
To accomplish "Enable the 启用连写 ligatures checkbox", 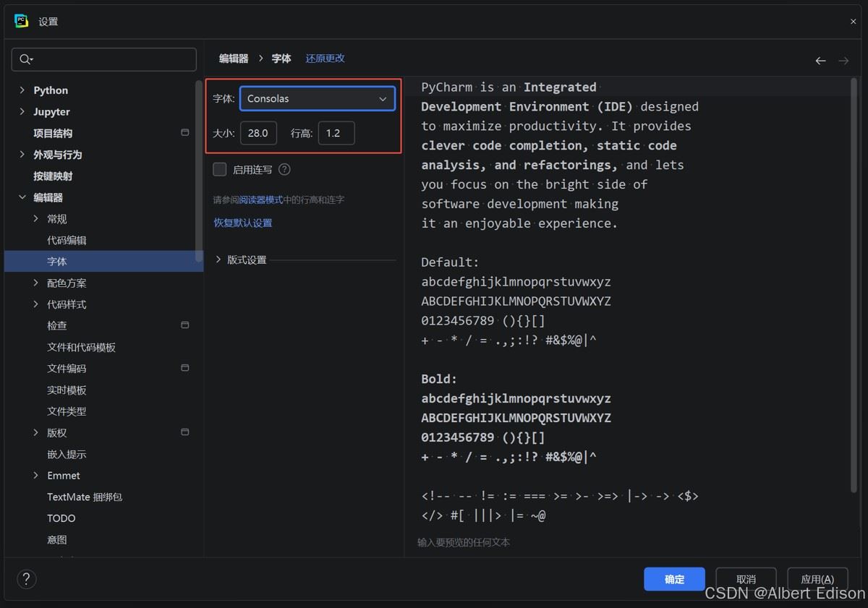I will [220, 169].
